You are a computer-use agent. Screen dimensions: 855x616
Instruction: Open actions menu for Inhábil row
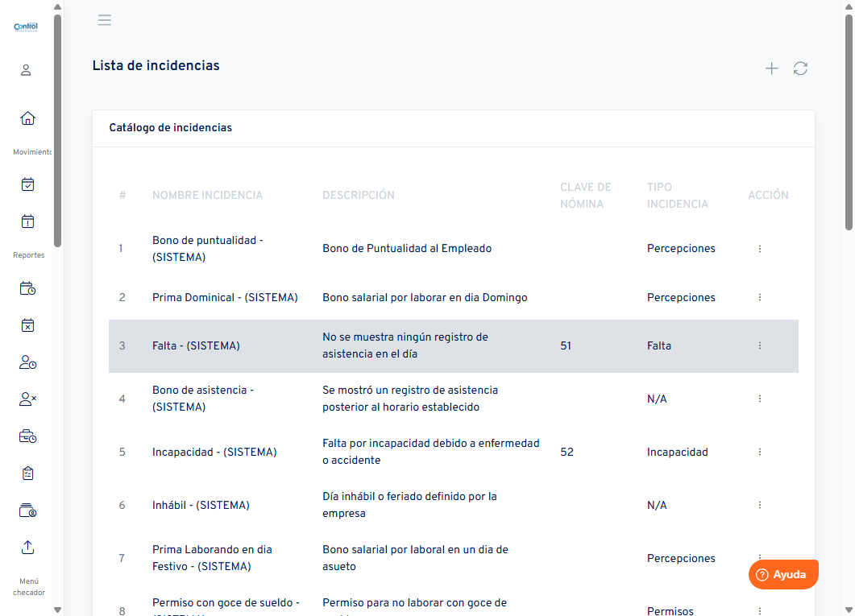(x=760, y=505)
